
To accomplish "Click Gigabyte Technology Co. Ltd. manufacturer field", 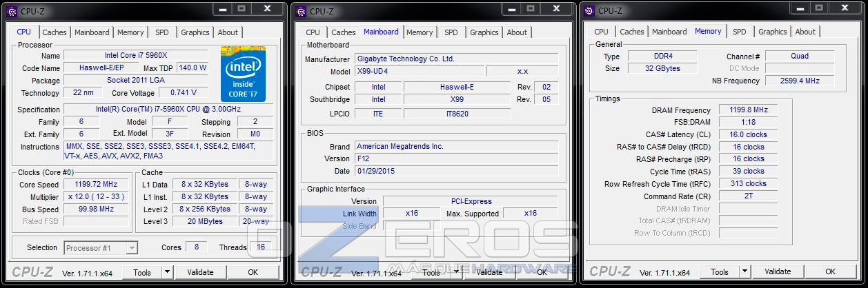I will [x=456, y=59].
